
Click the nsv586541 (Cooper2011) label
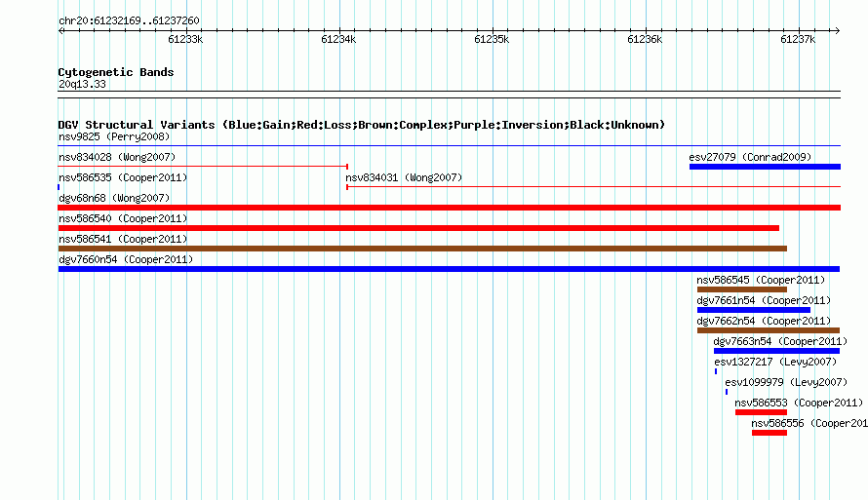pos(123,239)
